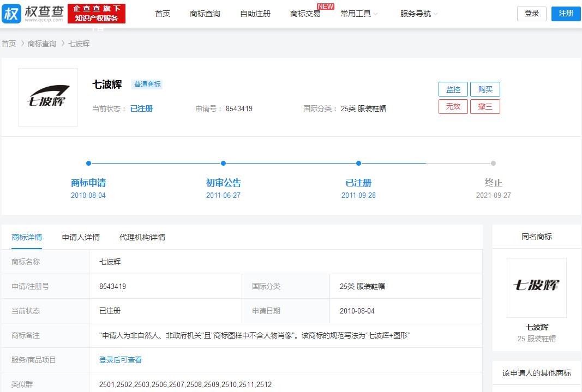Click the blue 注册 button
The width and height of the screenshot is (582, 392).
(566, 14)
